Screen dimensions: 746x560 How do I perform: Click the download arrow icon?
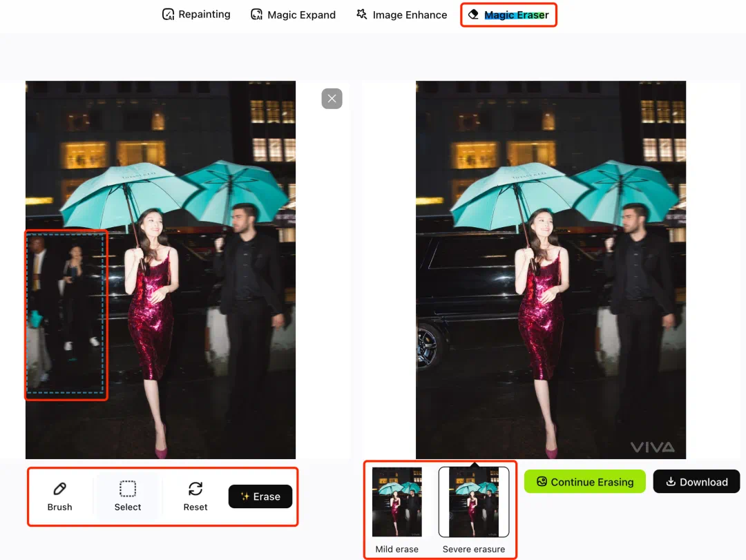[x=670, y=482]
